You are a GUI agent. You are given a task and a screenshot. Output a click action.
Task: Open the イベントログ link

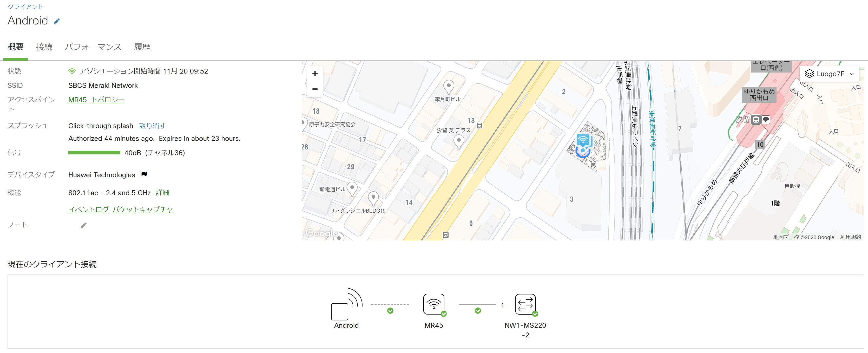pyautogui.click(x=89, y=209)
